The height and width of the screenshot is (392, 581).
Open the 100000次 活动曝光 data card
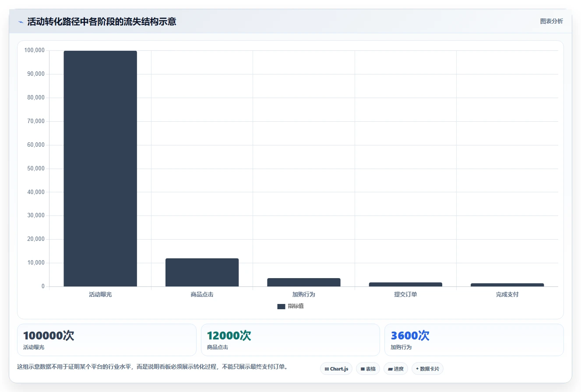(107, 340)
